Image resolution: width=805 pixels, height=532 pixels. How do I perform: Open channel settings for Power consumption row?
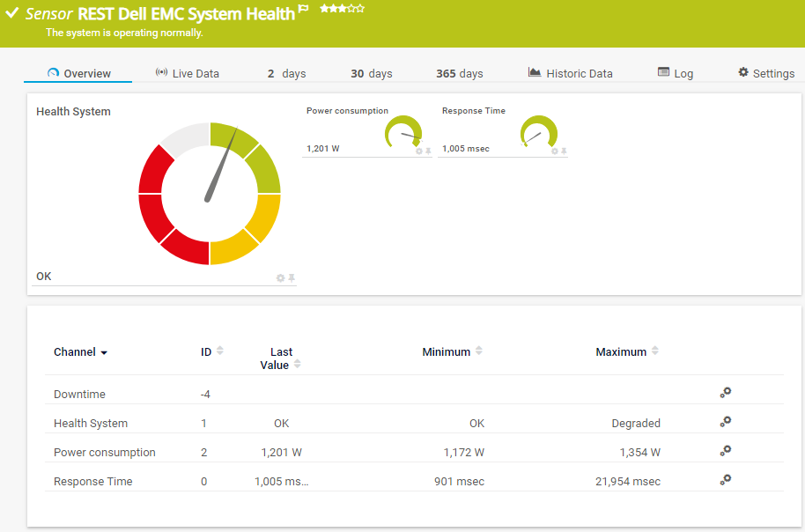coord(725,451)
